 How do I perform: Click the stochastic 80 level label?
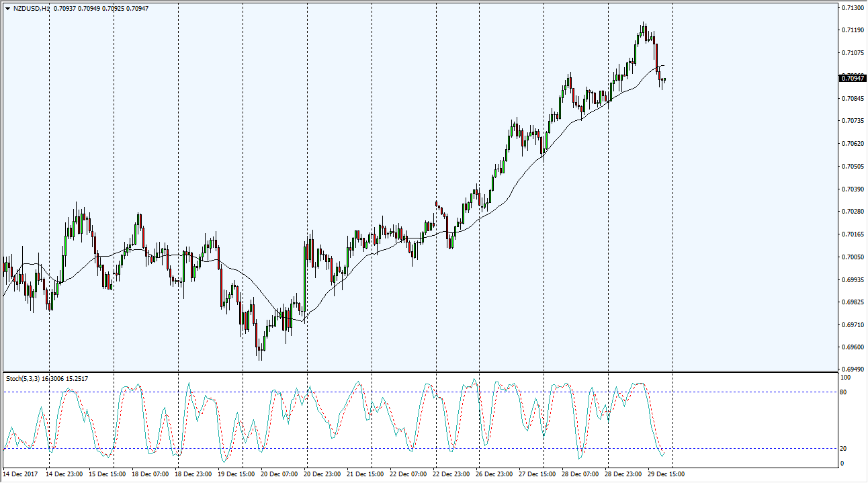(844, 392)
